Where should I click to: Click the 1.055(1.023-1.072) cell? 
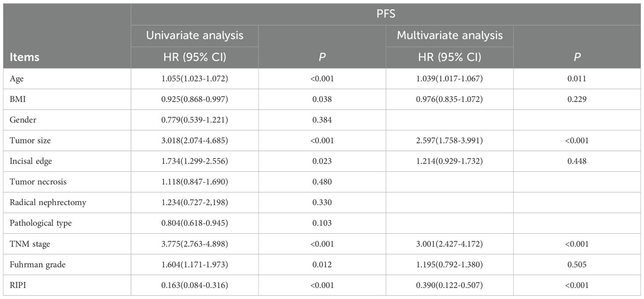[195, 78]
